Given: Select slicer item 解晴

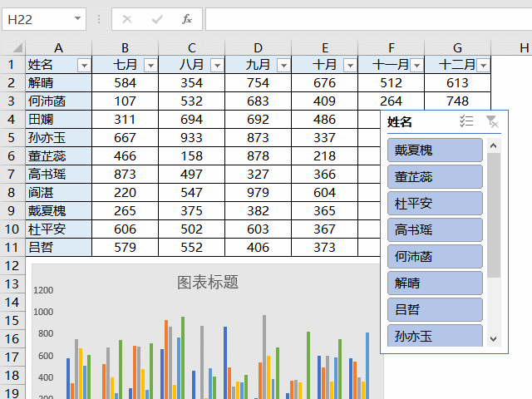Looking at the screenshot, I should click(x=435, y=283).
